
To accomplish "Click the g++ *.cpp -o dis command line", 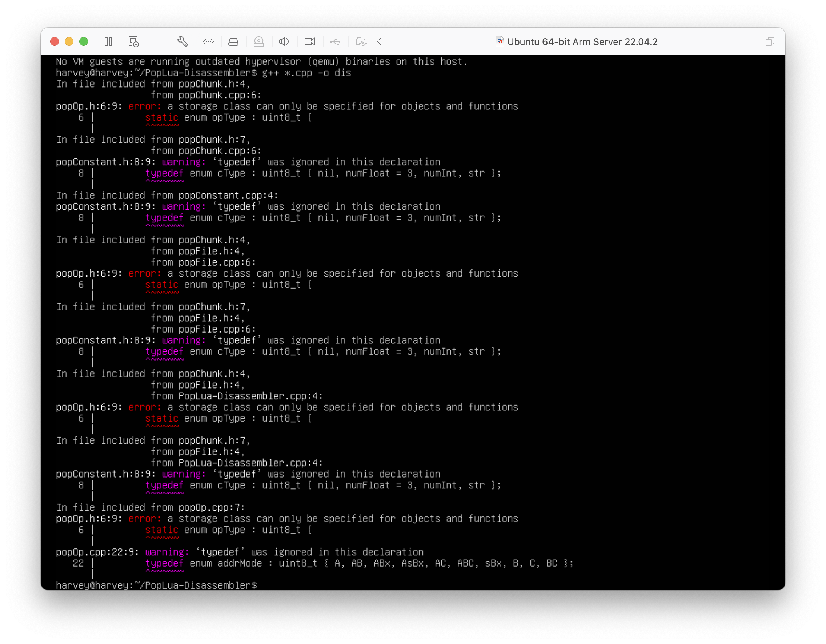I will (307, 73).
